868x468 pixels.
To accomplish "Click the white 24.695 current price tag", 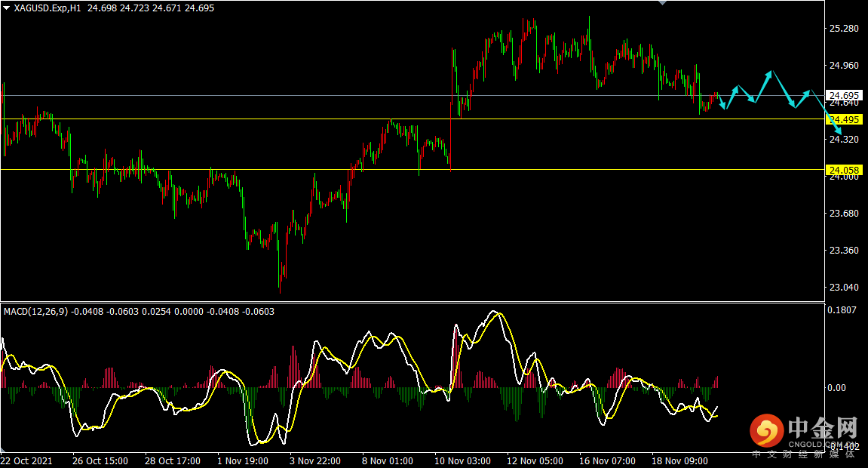I will (x=845, y=96).
